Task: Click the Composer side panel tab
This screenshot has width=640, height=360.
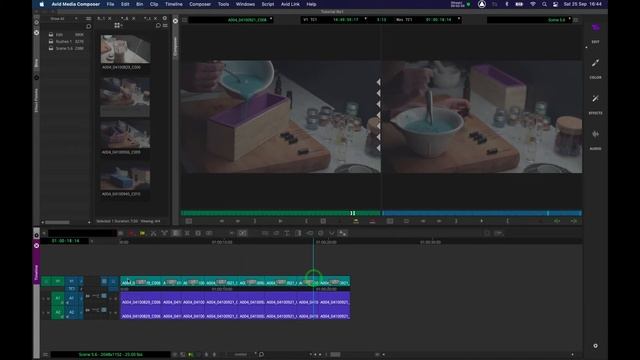Action: (x=176, y=46)
